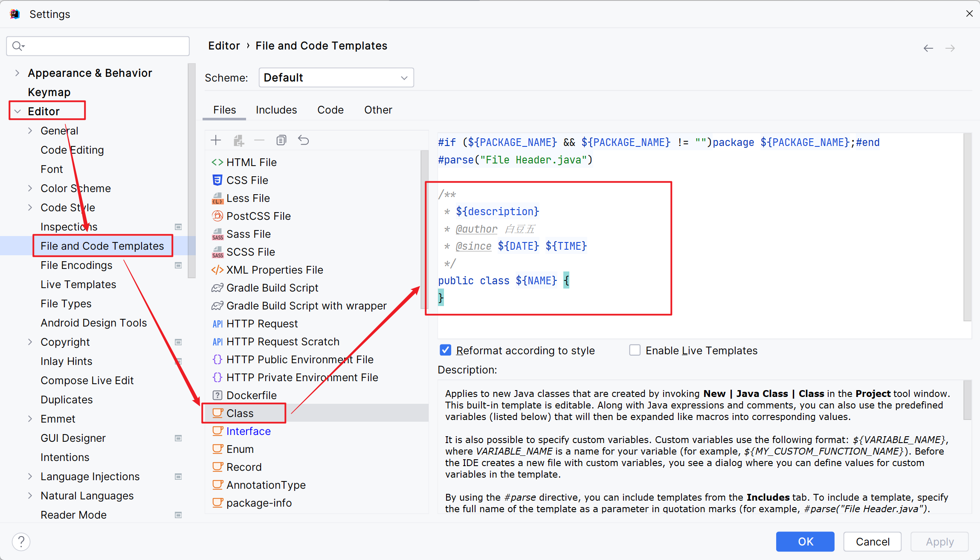Click the settings search field
The height and width of the screenshot is (560, 980).
click(x=98, y=46)
